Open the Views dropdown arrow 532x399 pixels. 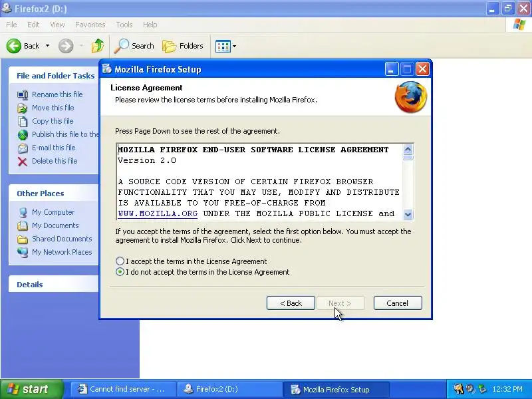tap(234, 46)
